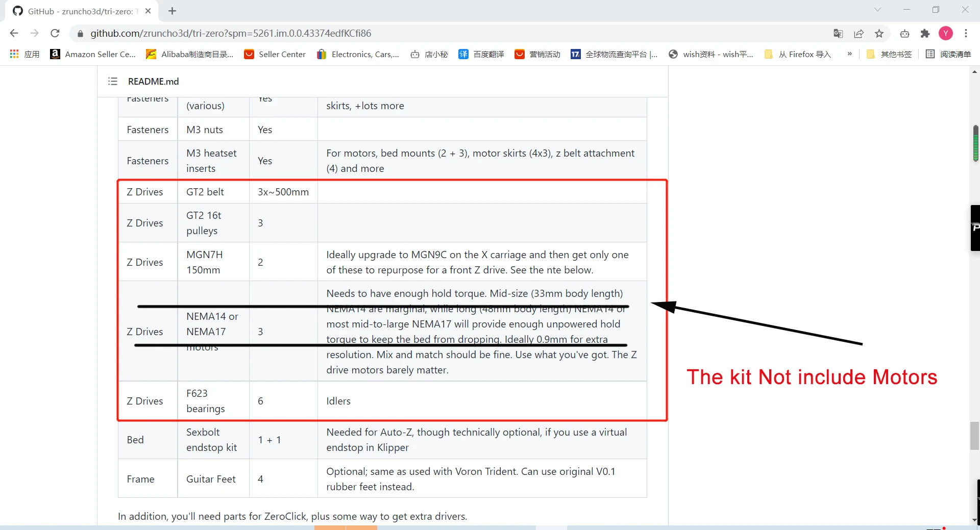Share this page from the address bar
Image resolution: width=980 pixels, height=530 pixels.
click(x=859, y=34)
